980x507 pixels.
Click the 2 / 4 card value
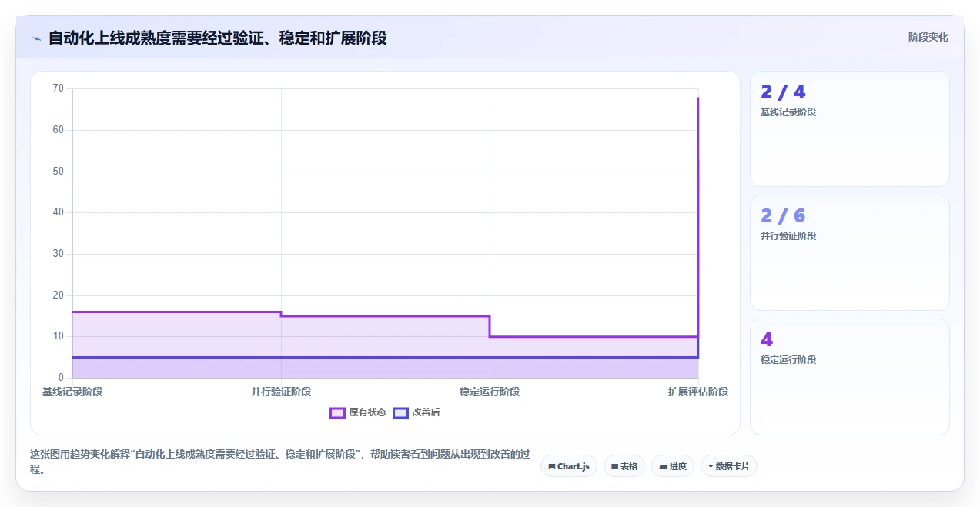783,92
